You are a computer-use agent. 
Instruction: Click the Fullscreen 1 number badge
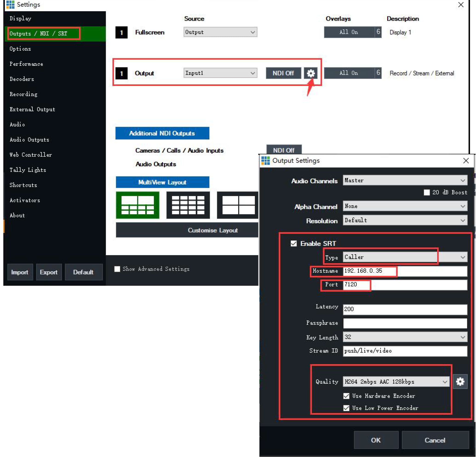pyautogui.click(x=121, y=33)
